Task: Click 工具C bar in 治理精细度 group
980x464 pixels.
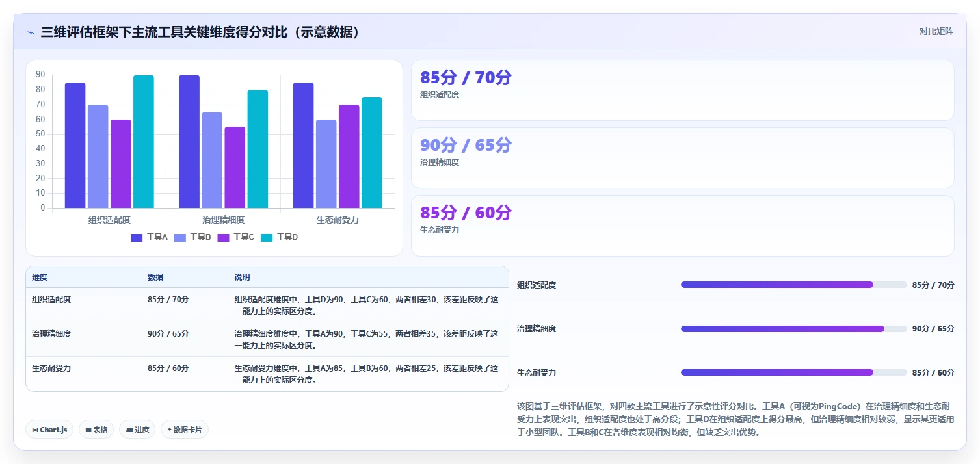Action: coord(235,168)
